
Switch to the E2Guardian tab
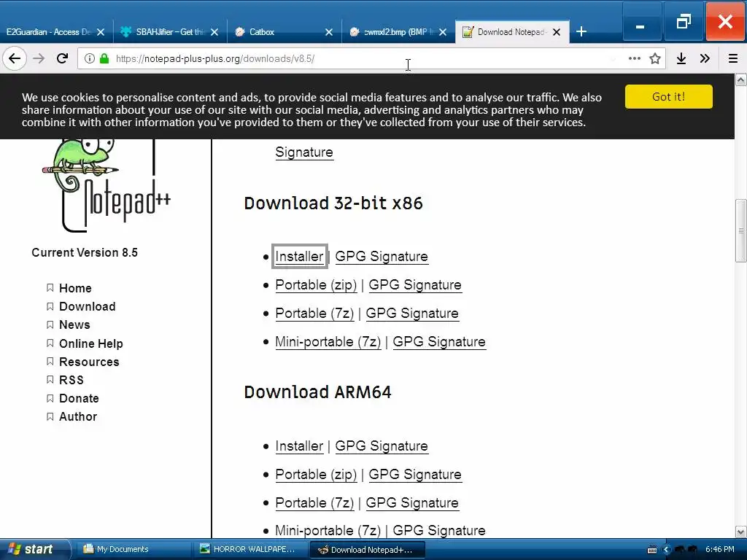[47, 32]
